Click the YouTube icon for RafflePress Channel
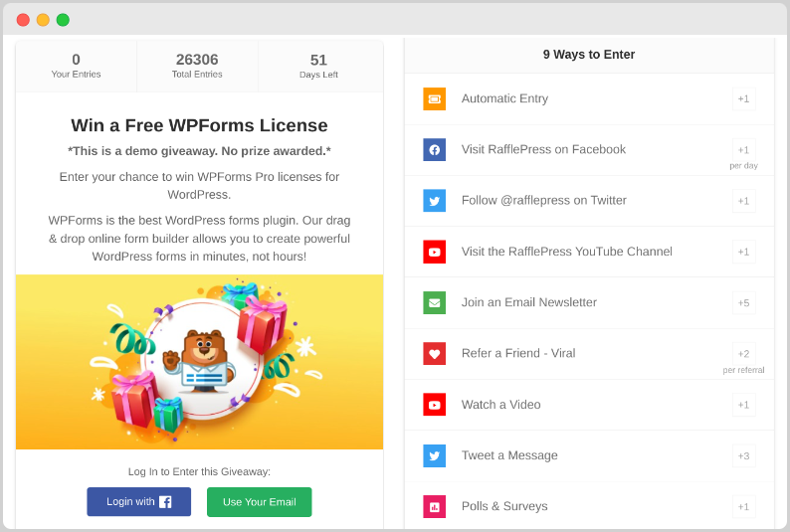This screenshot has width=790, height=532. 434,252
